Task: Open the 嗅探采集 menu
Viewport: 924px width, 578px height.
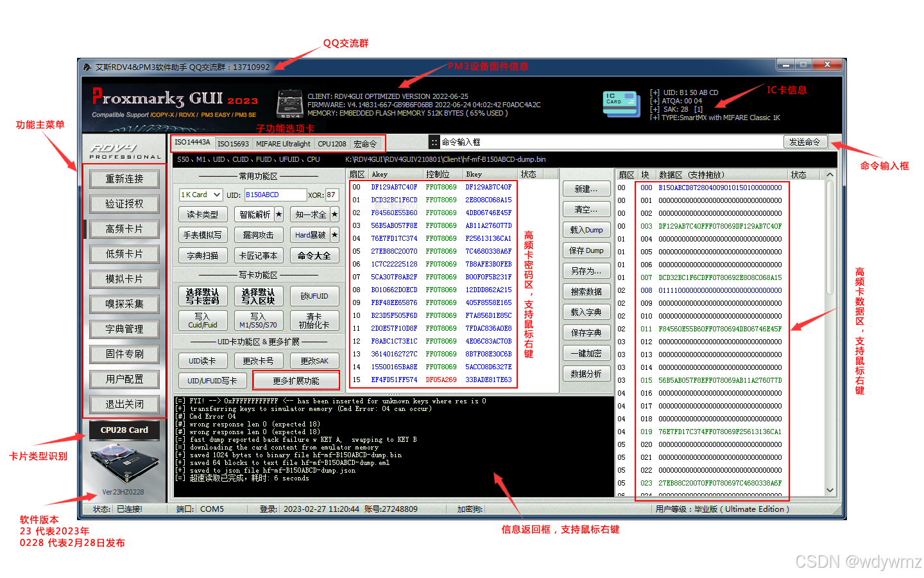Action: [x=124, y=304]
